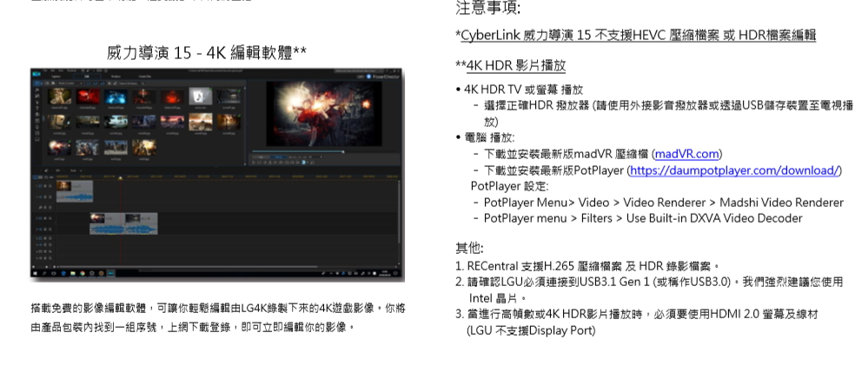This screenshot has height=366, width=868.
Task: Open the Title Room 'T' sidebar icon
Action: (x=37, y=108)
